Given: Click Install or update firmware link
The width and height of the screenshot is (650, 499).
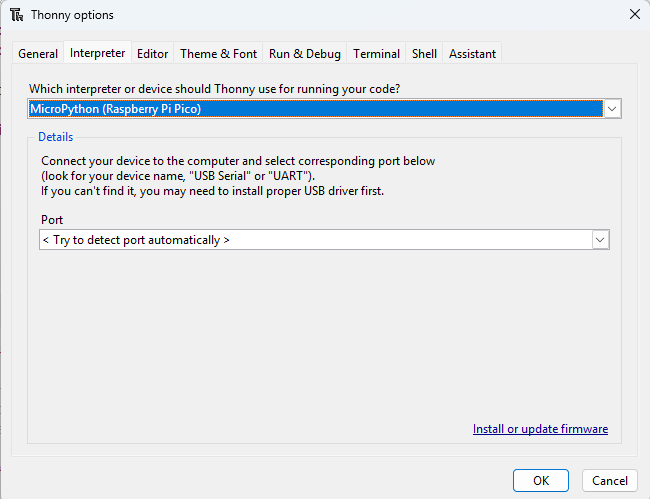Looking at the screenshot, I should (540, 429).
